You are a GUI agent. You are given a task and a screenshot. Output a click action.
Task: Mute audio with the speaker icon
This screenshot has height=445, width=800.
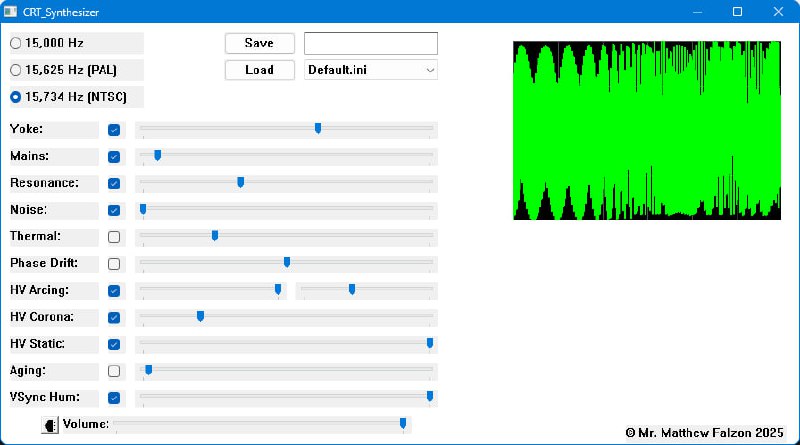coord(50,425)
